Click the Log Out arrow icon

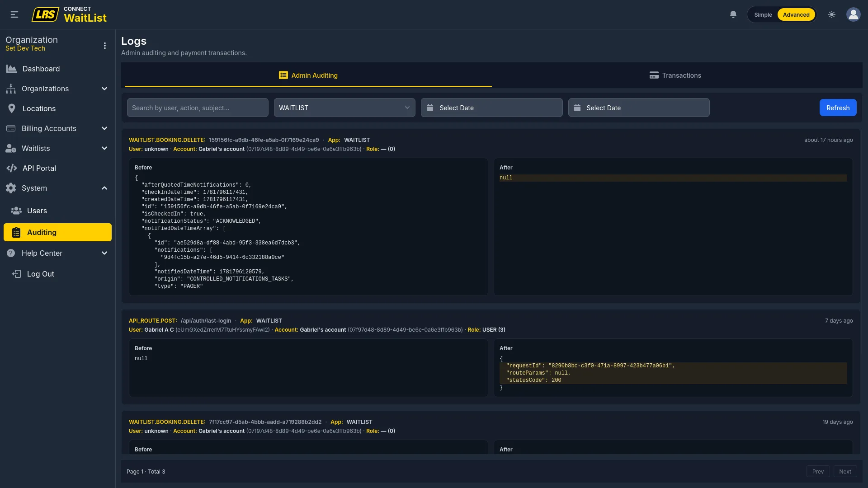click(x=16, y=274)
